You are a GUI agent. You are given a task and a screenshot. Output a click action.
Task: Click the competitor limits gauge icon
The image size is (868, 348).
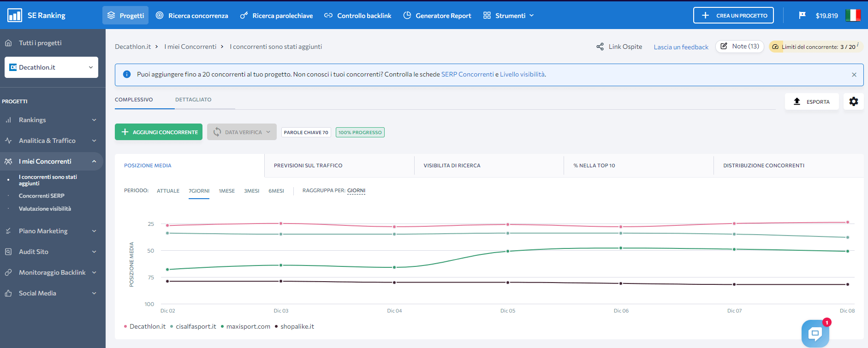(x=776, y=47)
